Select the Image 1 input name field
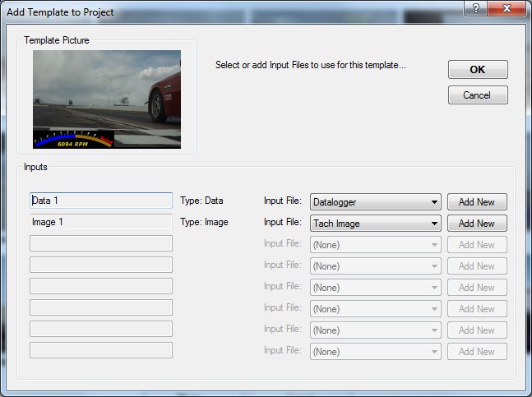Image resolution: width=532 pixels, height=397 pixels. (x=100, y=222)
